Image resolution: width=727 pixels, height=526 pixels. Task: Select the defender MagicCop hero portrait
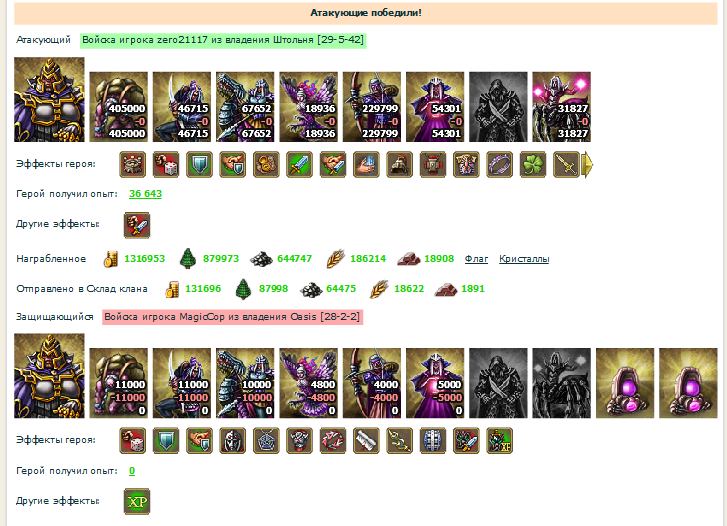click(x=49, y=376)
